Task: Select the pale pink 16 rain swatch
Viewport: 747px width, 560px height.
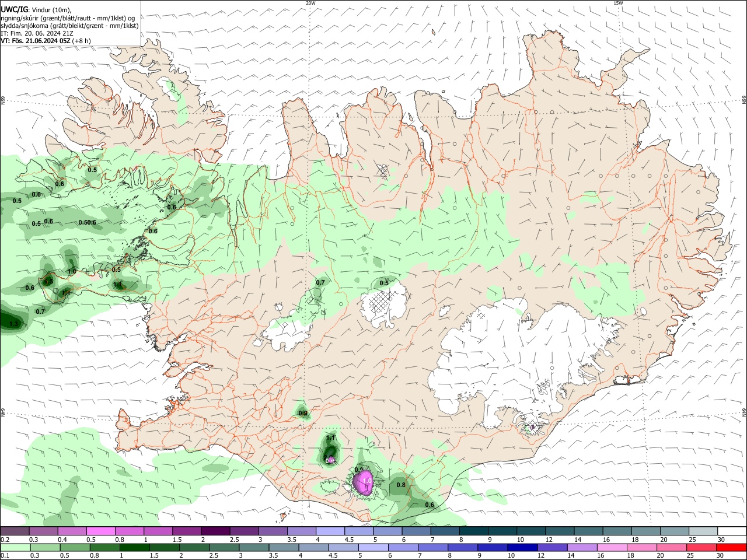Action: click(x=612, y=547)
